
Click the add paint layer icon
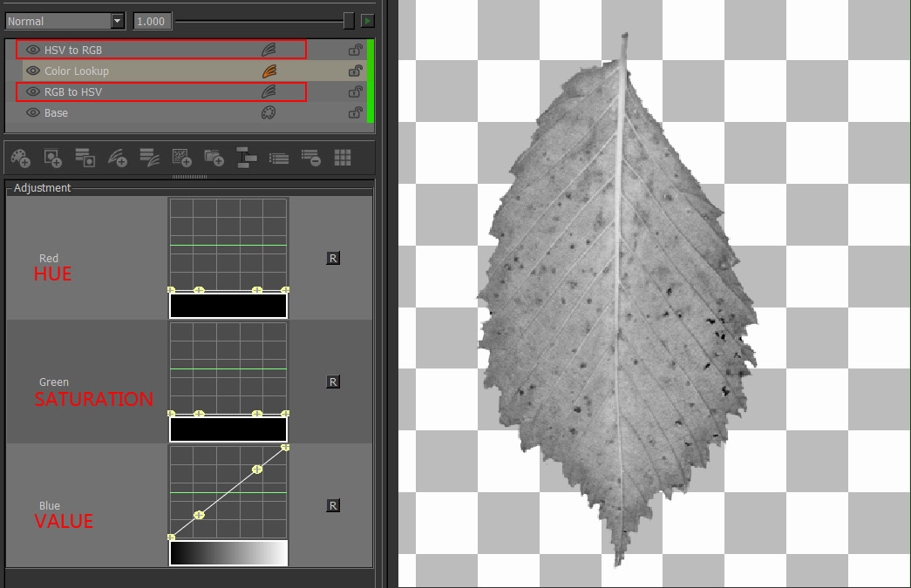click(x=21, y=158)
